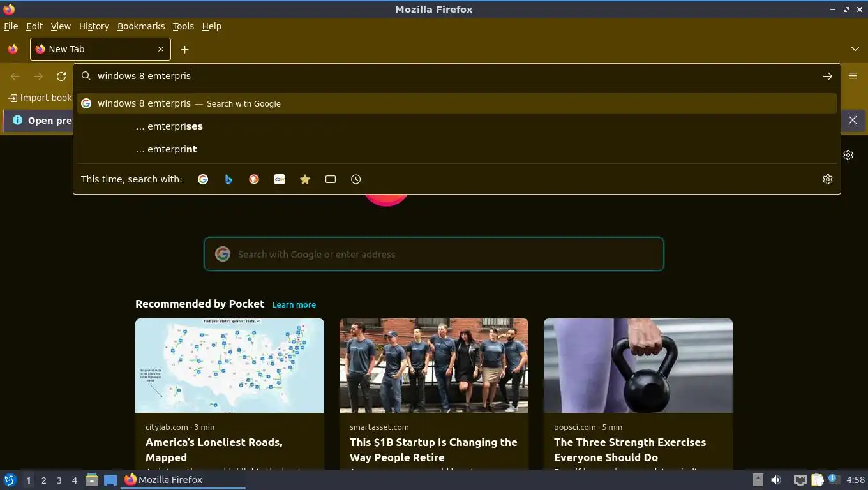Open the Bookmarks menu
The width and height of the screenshot is (868, 490).
click(x=141, y=26)
